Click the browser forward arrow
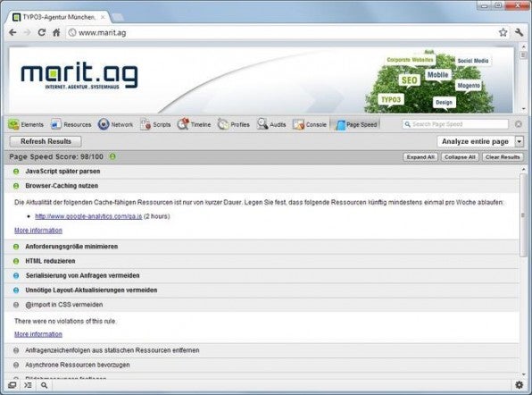 tap(27, 32)
